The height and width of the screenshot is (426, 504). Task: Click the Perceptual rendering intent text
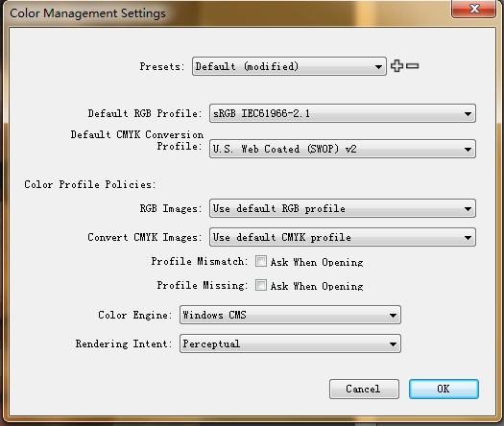click(x=211, y=344)
